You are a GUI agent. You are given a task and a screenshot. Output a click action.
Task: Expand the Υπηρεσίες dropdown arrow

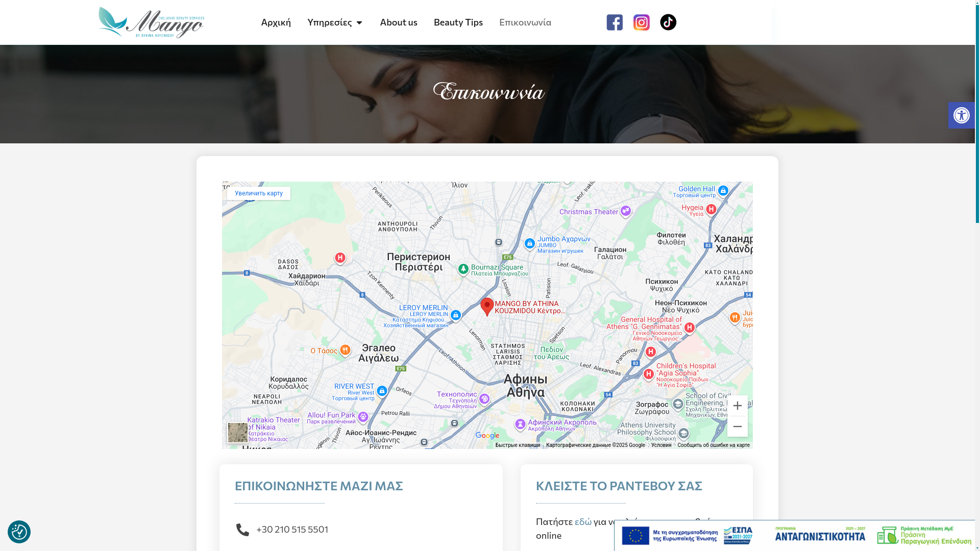(x=359, y=22)
